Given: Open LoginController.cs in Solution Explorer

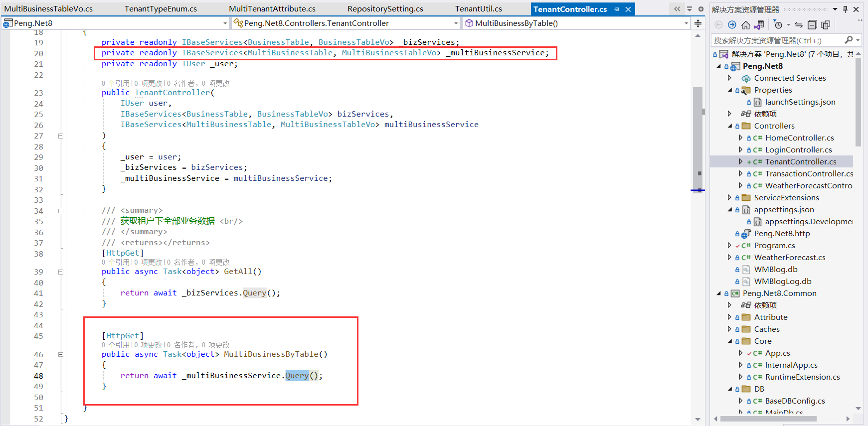Looking at the screenshot, I should [798, 150].
